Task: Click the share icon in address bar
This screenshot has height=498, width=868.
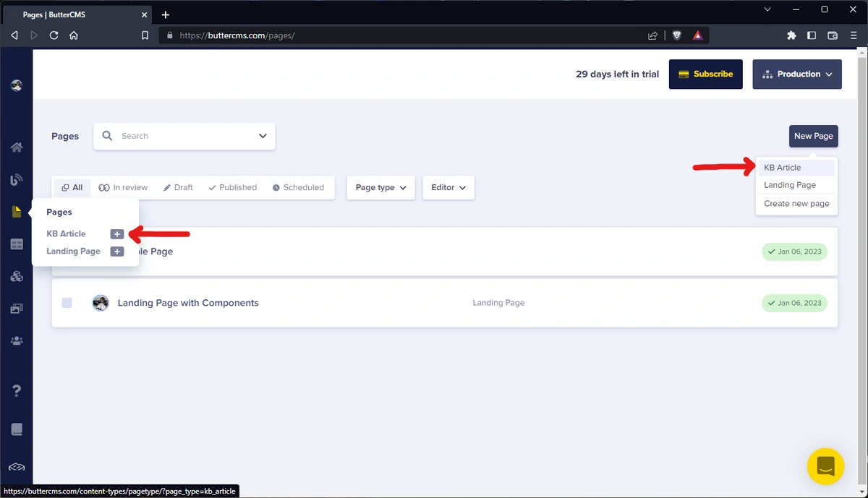Action: [653, 35]
